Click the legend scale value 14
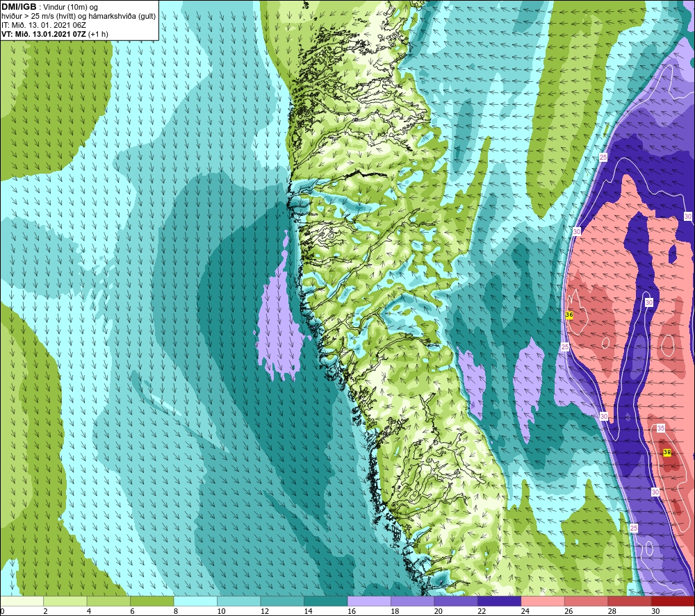Image resolution: width=695 pixels, height=616 pixels. point(308,612)
